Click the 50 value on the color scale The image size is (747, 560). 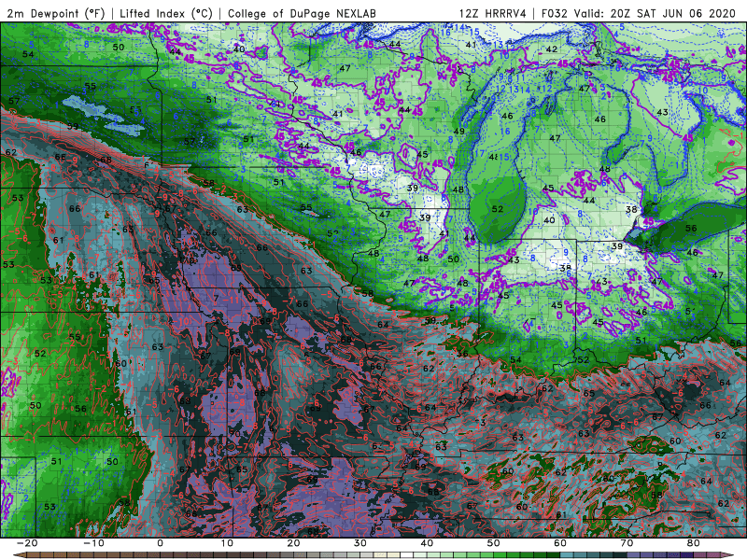click(494, 543)
